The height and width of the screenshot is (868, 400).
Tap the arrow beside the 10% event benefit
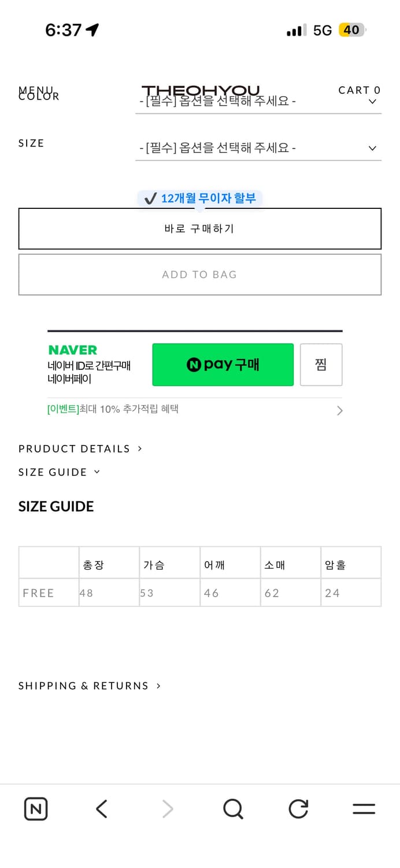[339, 410]
